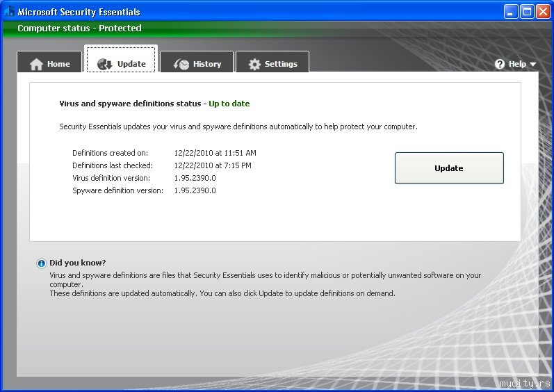
Task: Close the Security Essentials window
Action: tap(543, 12)
